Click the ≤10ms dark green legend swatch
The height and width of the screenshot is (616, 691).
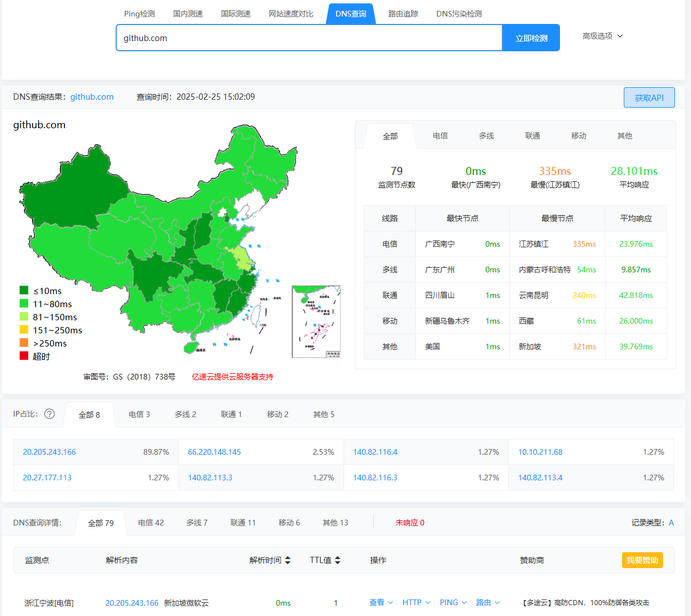(24, 290)
